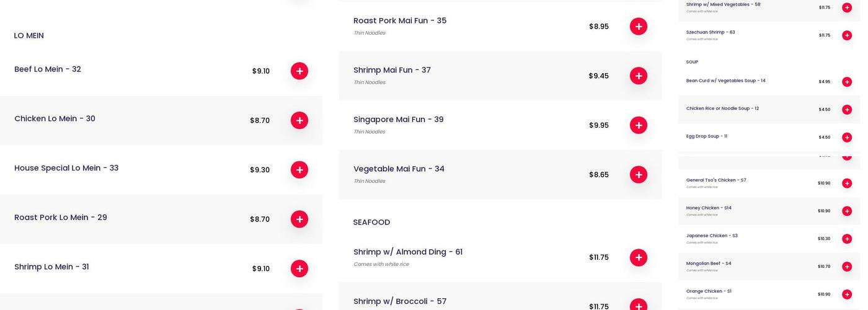Add Honey Chicken to cart
Screen dimensions: 868x310
[847, 211]
